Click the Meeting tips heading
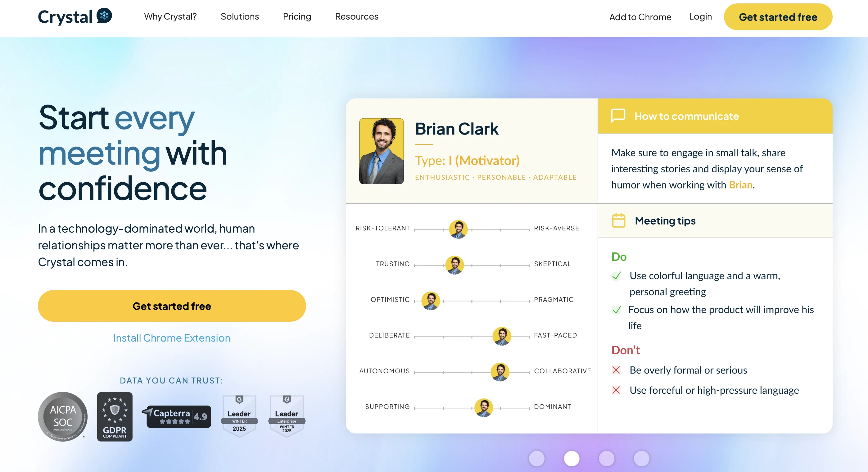The height and width of the screenshot is (472, 868). tap(665, 220)
